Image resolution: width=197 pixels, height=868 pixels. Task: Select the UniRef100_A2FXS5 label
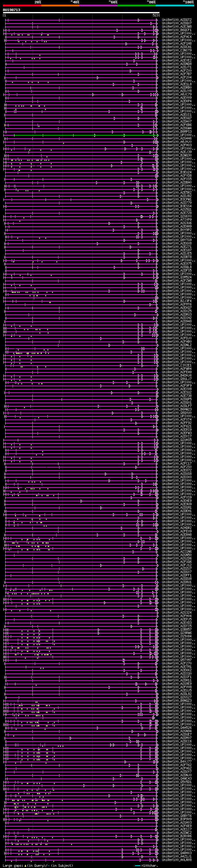[x=176, y=179]
